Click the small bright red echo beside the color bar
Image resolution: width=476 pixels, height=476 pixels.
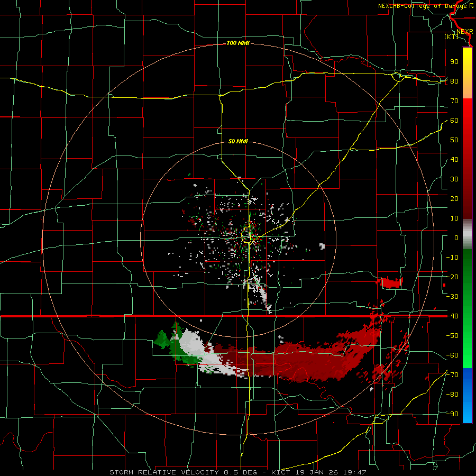[444, 285]
